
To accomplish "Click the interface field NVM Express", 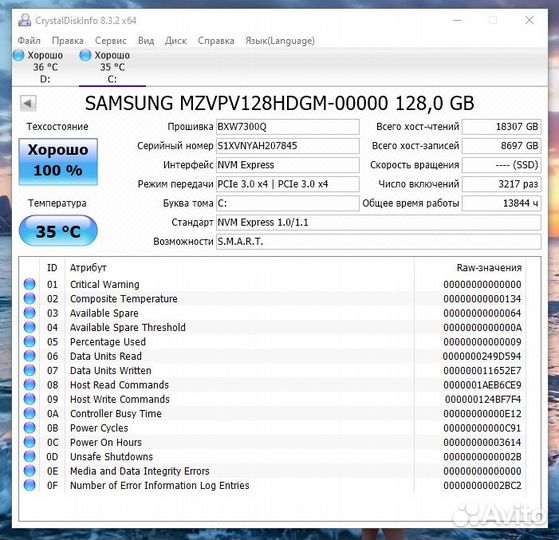I will coord(287,165).
